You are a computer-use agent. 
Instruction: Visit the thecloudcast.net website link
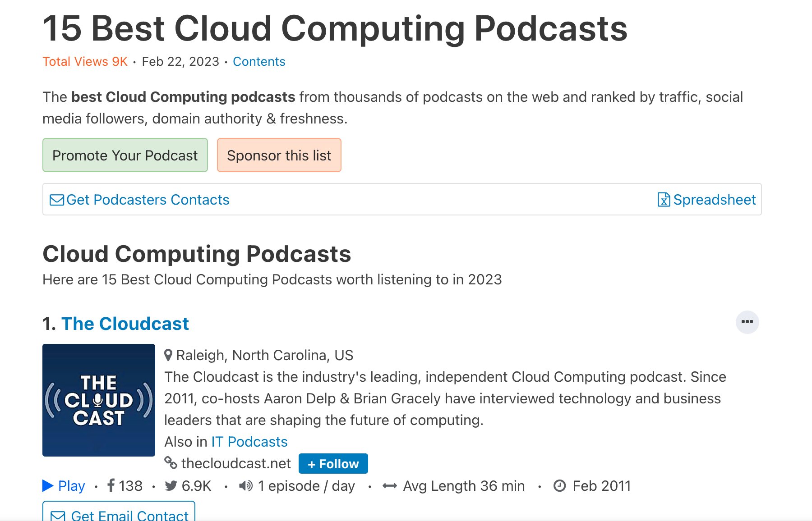[235, 462]
